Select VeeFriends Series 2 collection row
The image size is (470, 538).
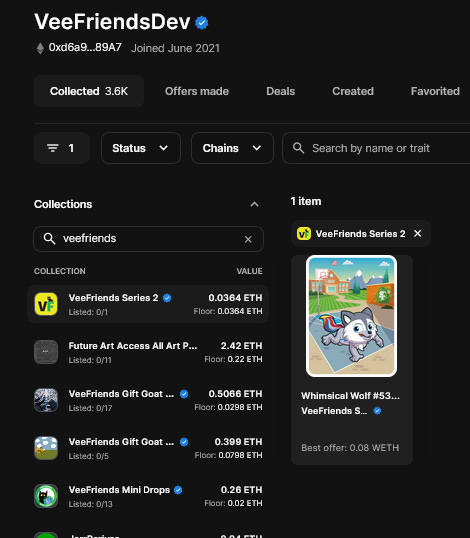click(x=148, y=304)
